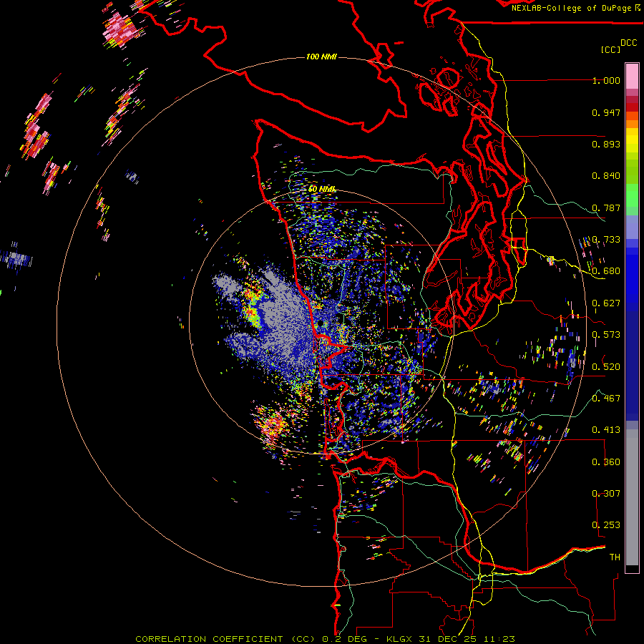The image size is (644, 644).
Task: Click the NEXLAB-College of DuPage credit text
Action: 573,8
